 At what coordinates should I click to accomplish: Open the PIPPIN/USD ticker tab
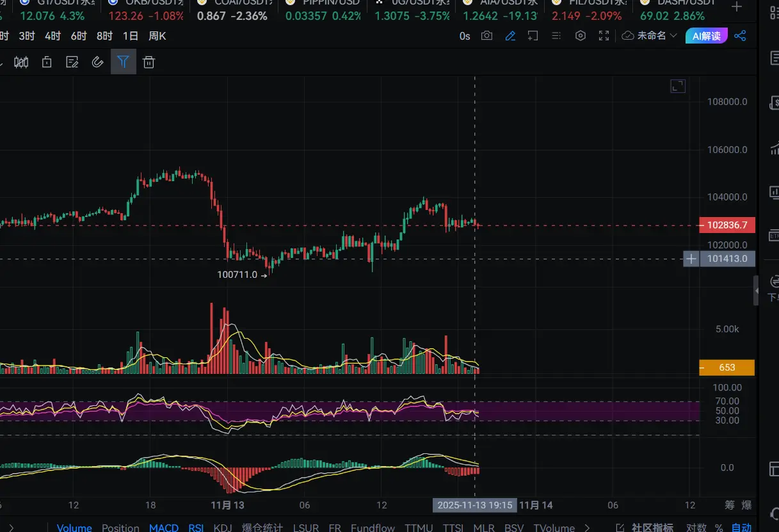[x=323, y=10]
